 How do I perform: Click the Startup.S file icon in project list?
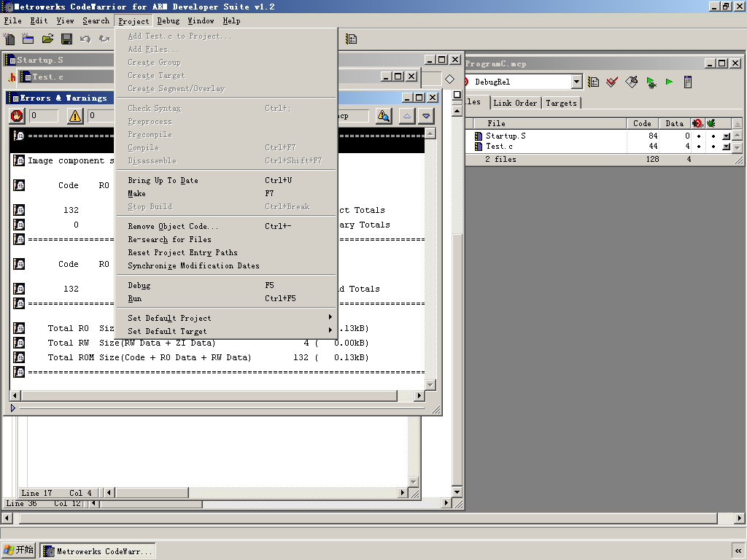pyautogui.click(x=479, y=136)
